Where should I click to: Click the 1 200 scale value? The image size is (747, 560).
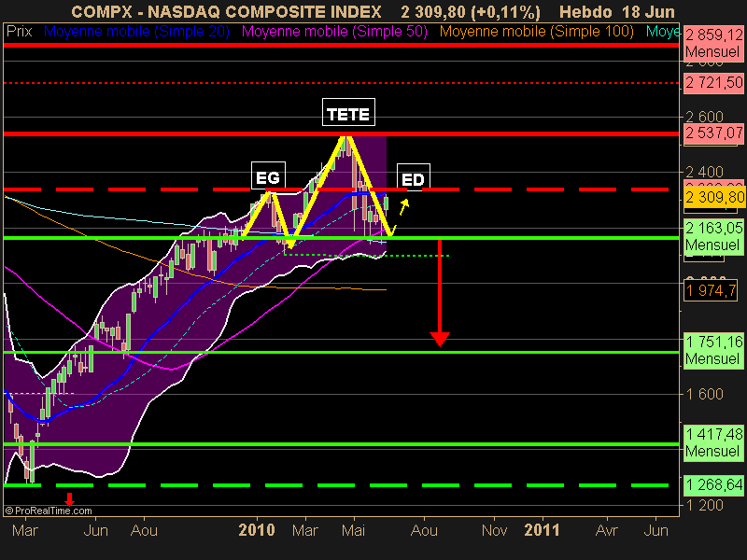(704, 505)
